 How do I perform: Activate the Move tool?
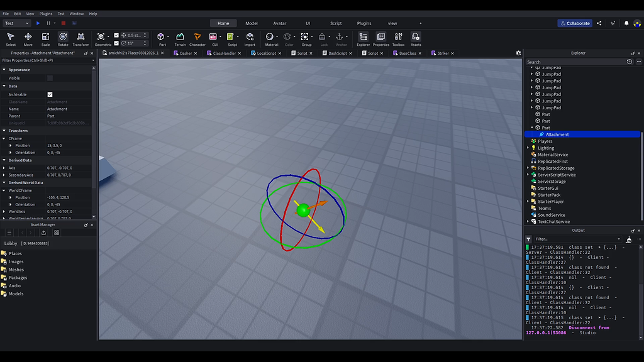[x=28, y=40]
